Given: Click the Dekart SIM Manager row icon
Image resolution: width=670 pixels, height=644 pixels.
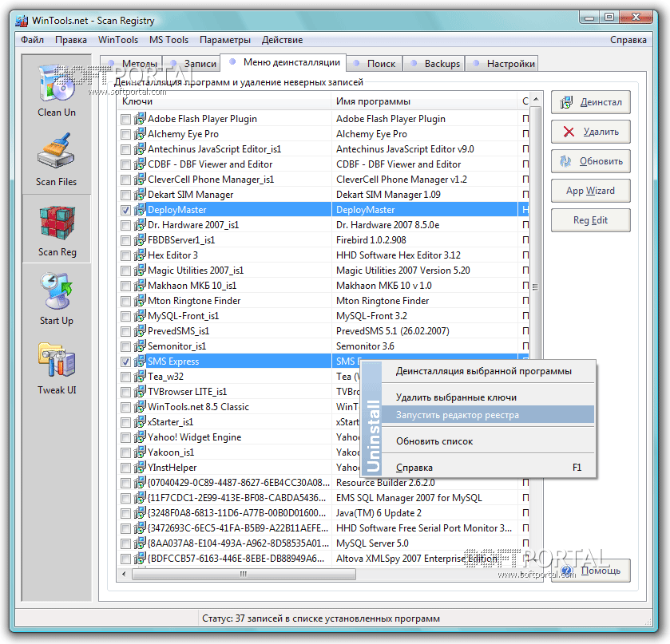Looking at the screenshot, I should (140, 194).
